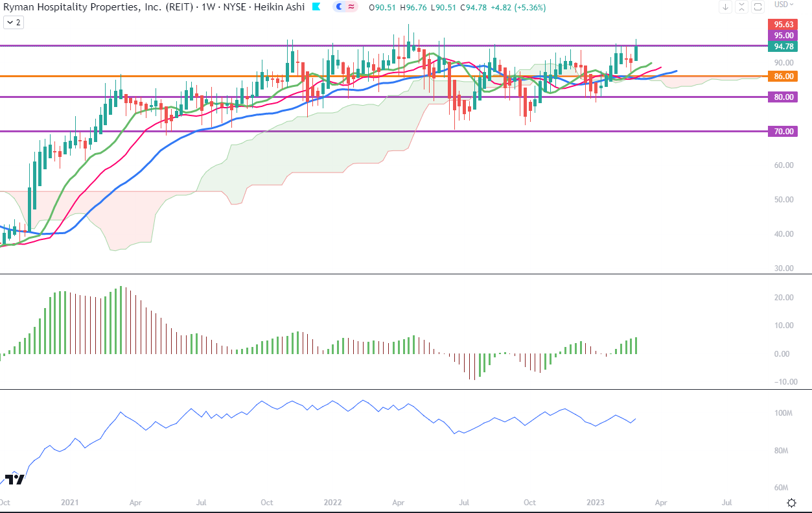Click the 95.63 red price label
The height and width of the screenshot is (513, 812).
pos(783,26)
